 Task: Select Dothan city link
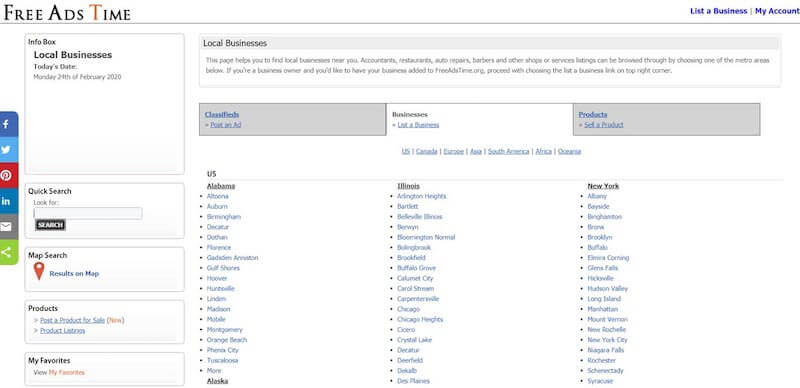(x=217, y=237)
